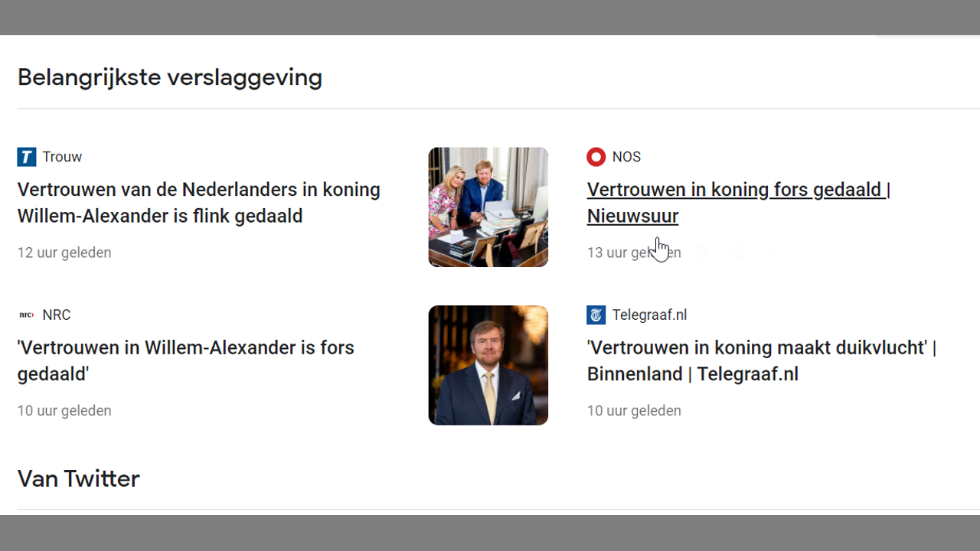Click the Telegraaf.nl source name
This screenshot has height=551, width=980.
pos(649,315)
